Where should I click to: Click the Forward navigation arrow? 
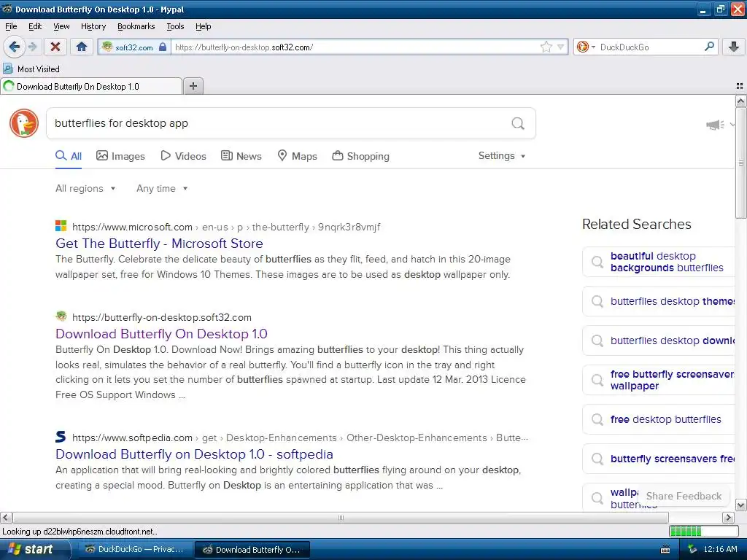coord(32,47)
